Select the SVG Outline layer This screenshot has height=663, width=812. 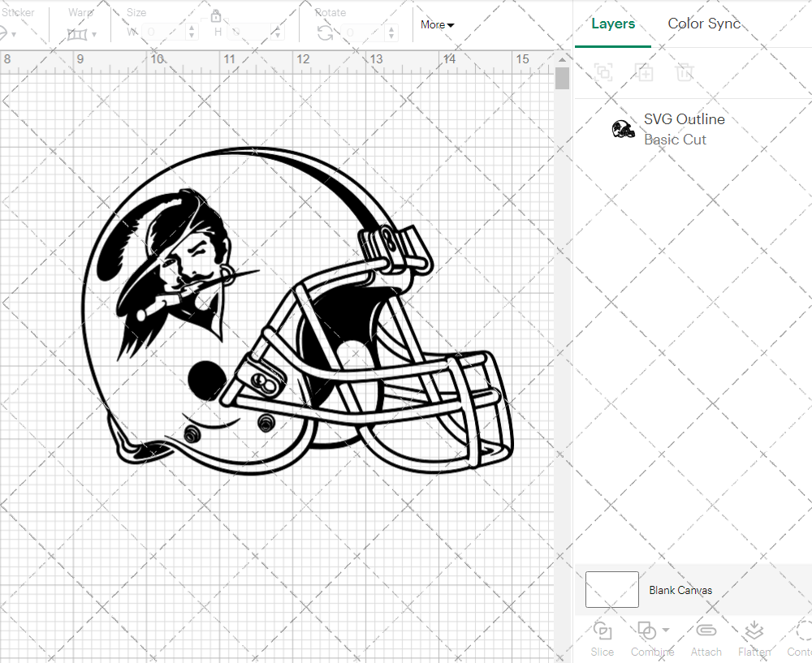tap(684, 129)
